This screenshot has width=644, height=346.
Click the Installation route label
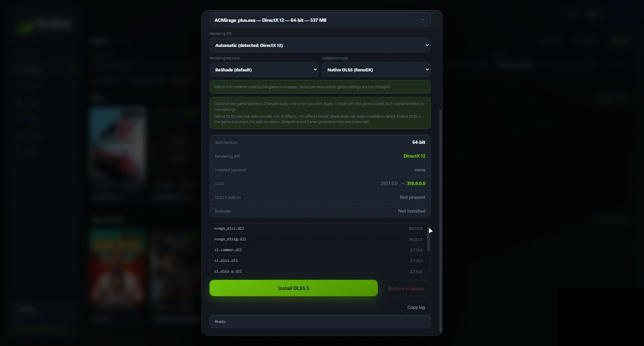click(x=335, y=58)
